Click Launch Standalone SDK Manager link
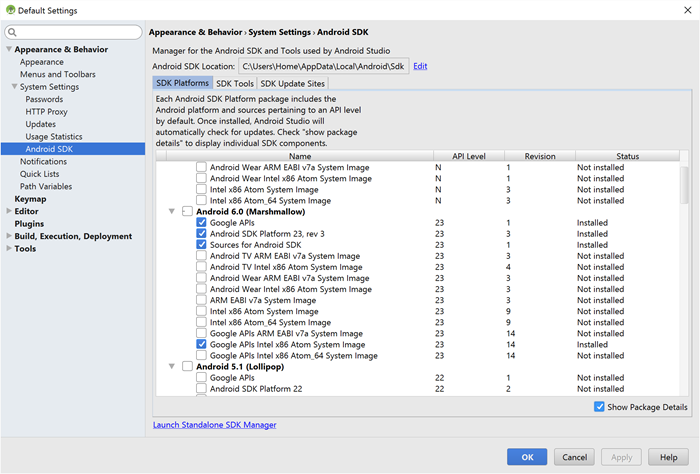Viewport: 700px width, 474px height. pyautogui.click(x=215, y=425)
